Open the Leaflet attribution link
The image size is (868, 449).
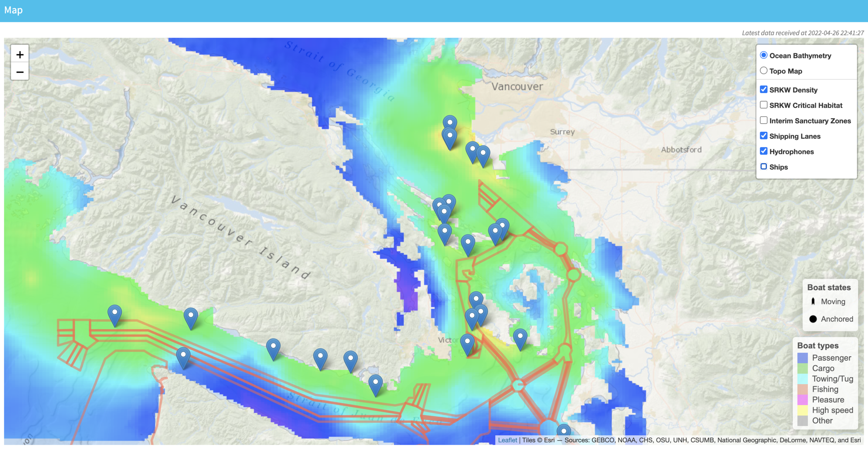[507, 440]
